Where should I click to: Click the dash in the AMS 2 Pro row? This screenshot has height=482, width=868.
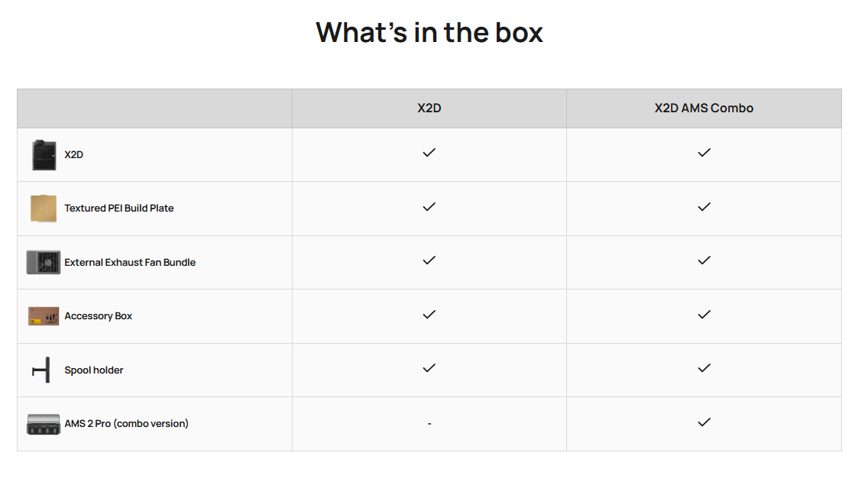coord(429,424)
